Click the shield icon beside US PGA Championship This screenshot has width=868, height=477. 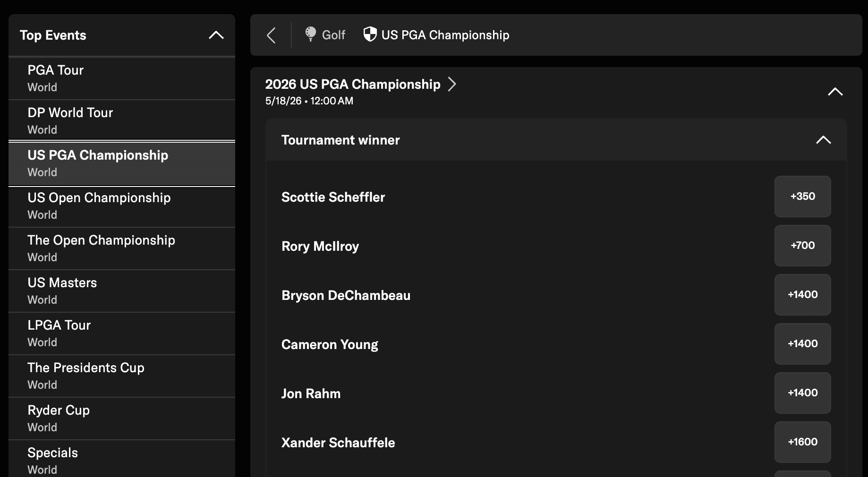pos(370,34)
